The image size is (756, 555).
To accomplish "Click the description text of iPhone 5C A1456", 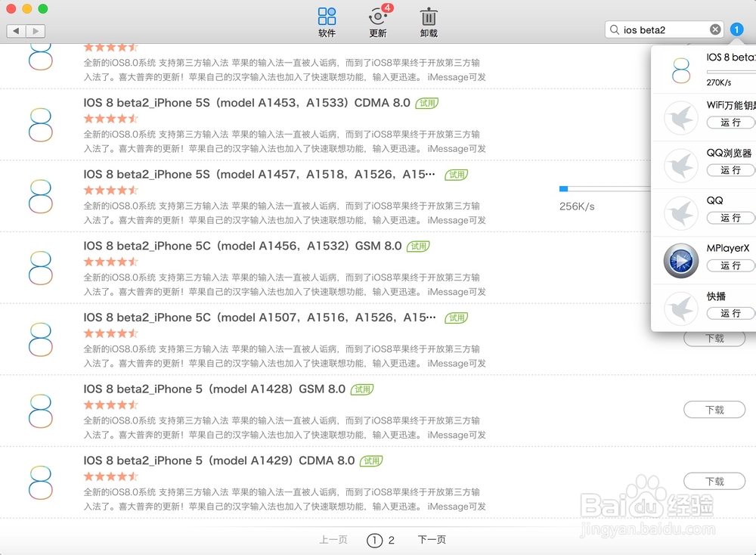I will [x=284, y=284].
